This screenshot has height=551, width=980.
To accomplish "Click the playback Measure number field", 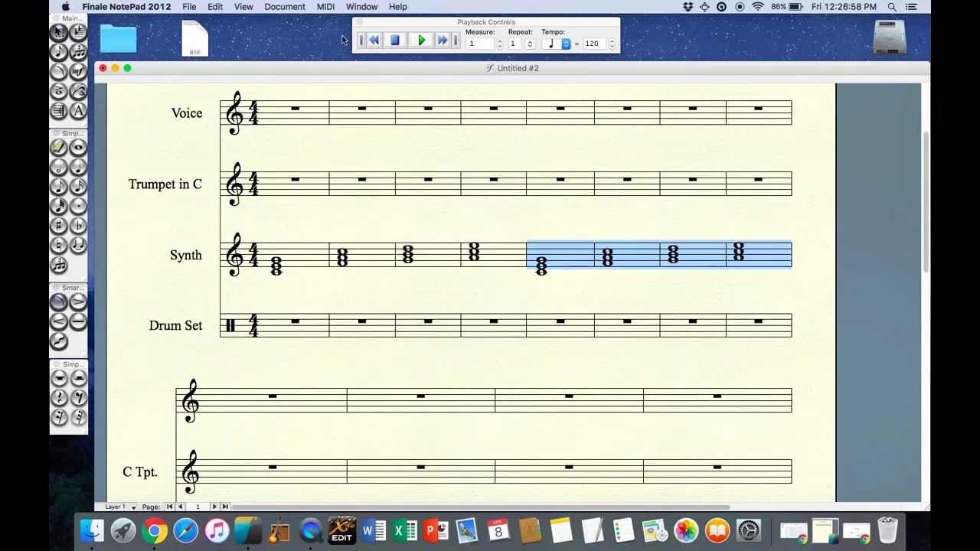I will 480,44.
